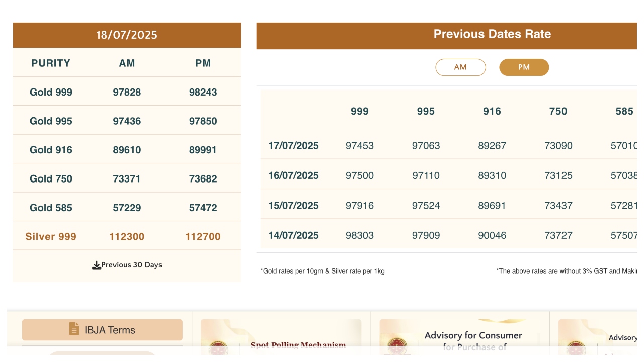Click the 16/07/2025 row date
Viewport: 644px width, 362px height.
coord(293,175)
